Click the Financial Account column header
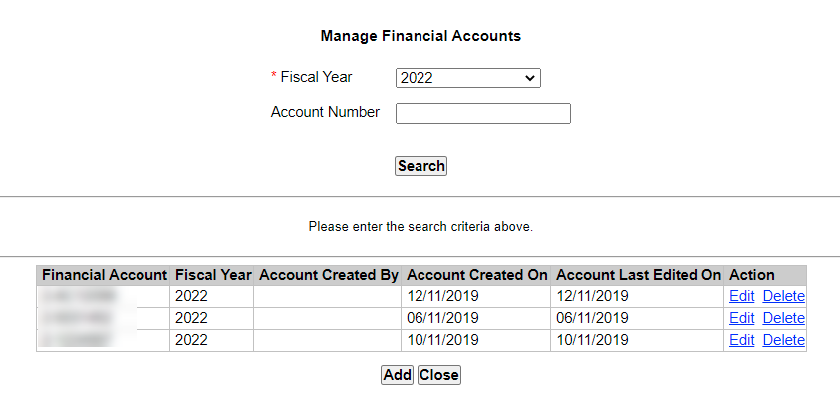840x405 pixels. coord(104,275)
